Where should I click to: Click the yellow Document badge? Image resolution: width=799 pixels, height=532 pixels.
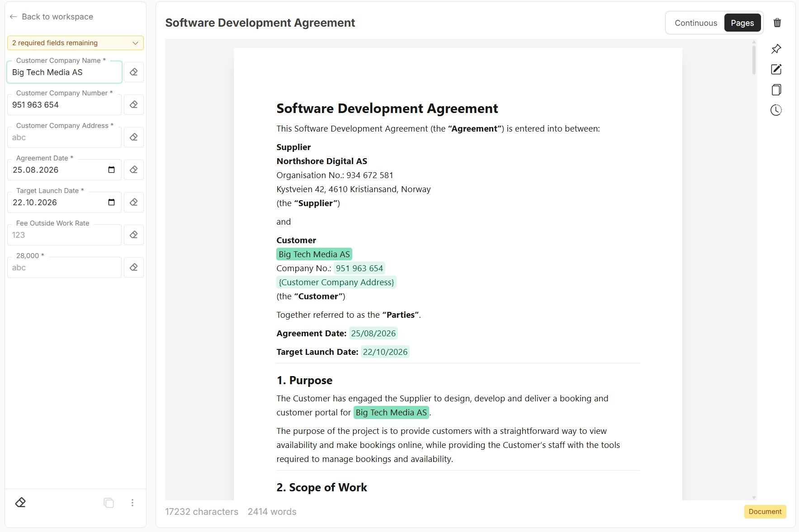click(765, 512)
